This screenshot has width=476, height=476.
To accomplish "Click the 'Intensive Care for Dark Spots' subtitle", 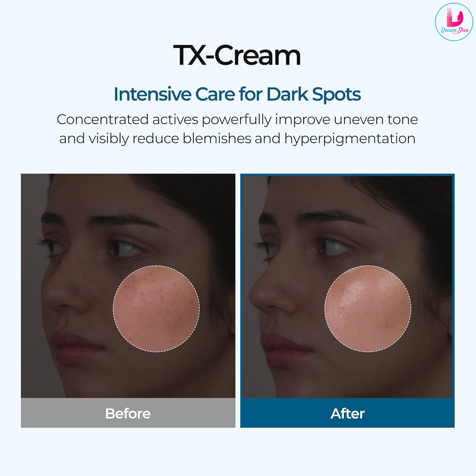I will click(x=237, y=94).
